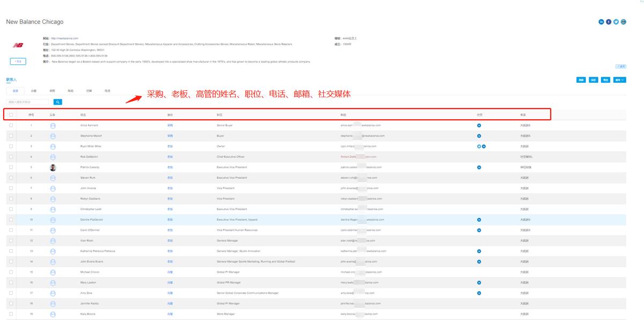The image size is (644, 320).
Task: Click the 老板 identity tag for Steven Ruhl
Action: coord(170,178)
